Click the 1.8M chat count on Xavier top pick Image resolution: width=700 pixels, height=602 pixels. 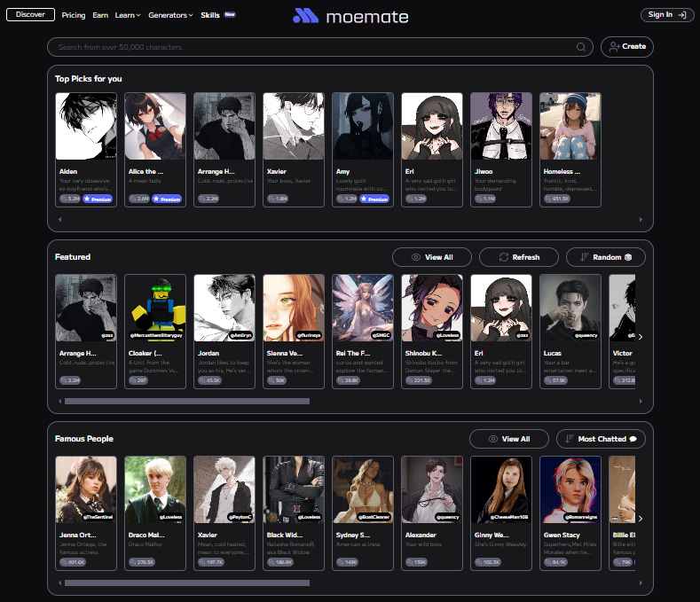click(278, 199)
